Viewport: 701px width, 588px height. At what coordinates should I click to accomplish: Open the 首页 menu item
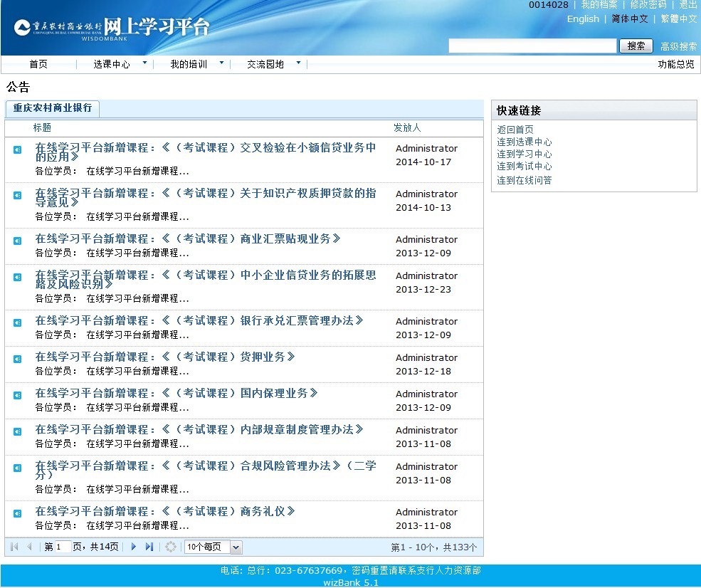[38, 64]
